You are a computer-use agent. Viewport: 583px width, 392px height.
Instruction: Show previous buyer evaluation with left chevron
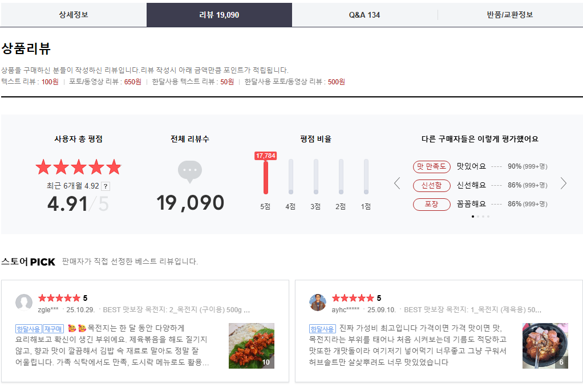click(398, 183)
